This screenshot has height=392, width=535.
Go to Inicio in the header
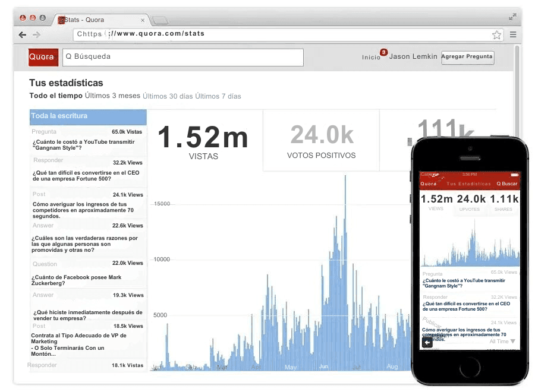pos(371,58)
